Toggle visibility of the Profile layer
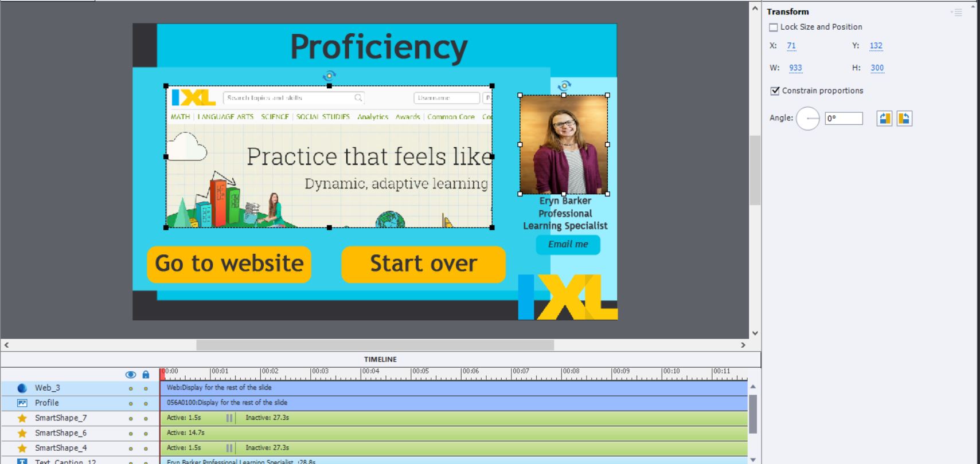This screenshot has height=464, width=980. click(131, 403)
